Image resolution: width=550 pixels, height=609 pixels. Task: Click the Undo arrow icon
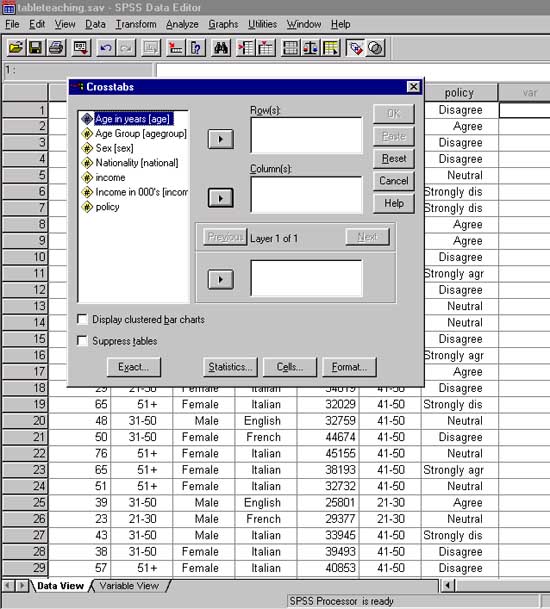tap(106, 48)
